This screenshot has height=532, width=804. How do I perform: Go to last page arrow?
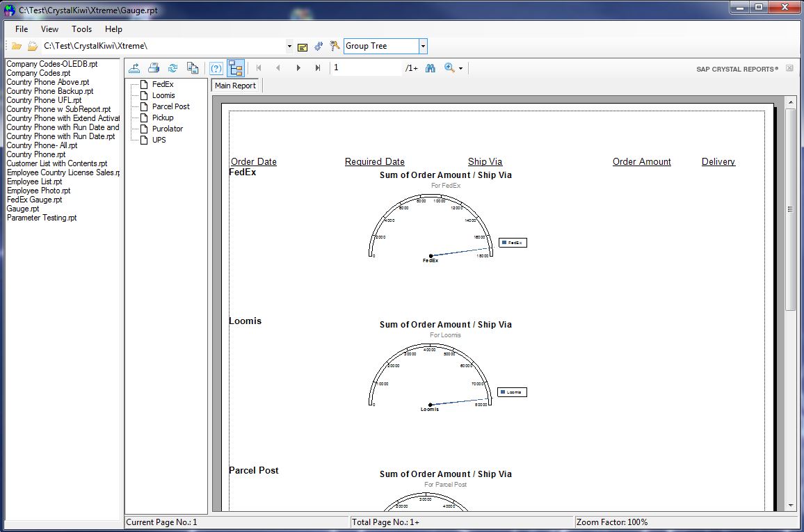click(x=317, y=67)
